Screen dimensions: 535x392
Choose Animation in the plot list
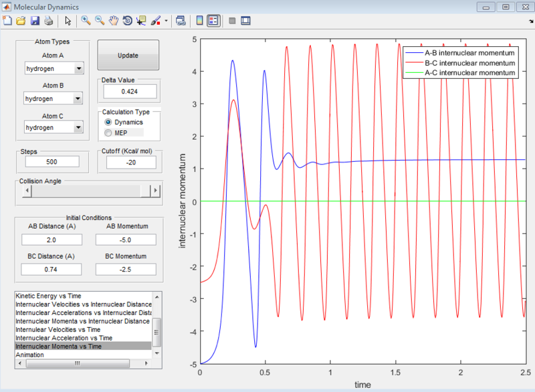29,355
